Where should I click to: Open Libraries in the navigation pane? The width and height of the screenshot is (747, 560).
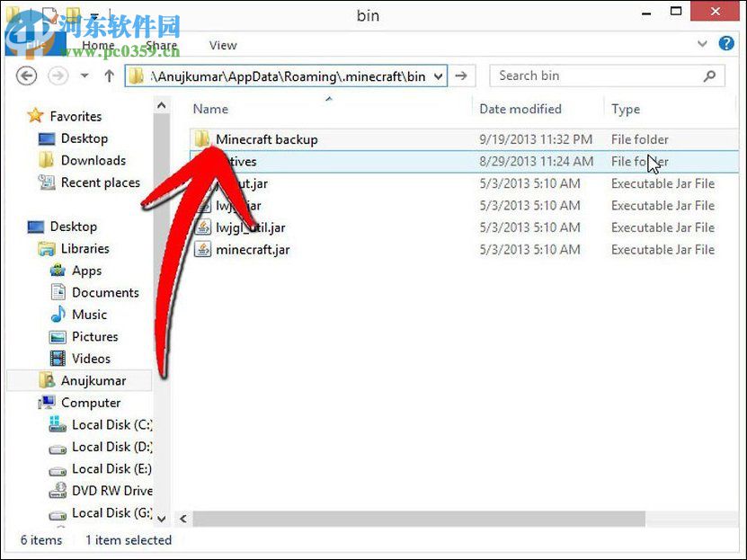pos(84,249)
